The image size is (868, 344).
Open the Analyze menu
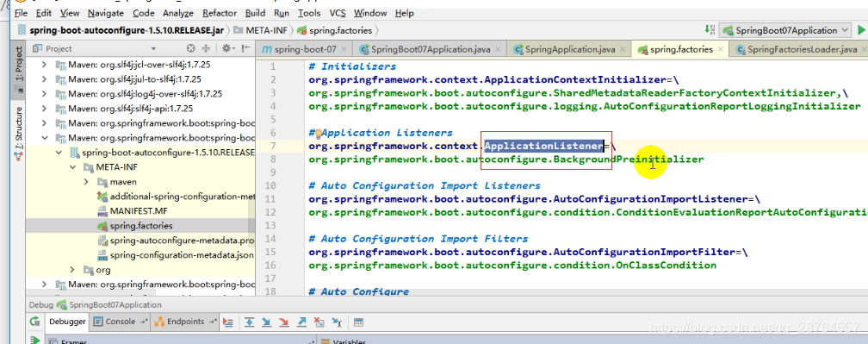point(178,13)
